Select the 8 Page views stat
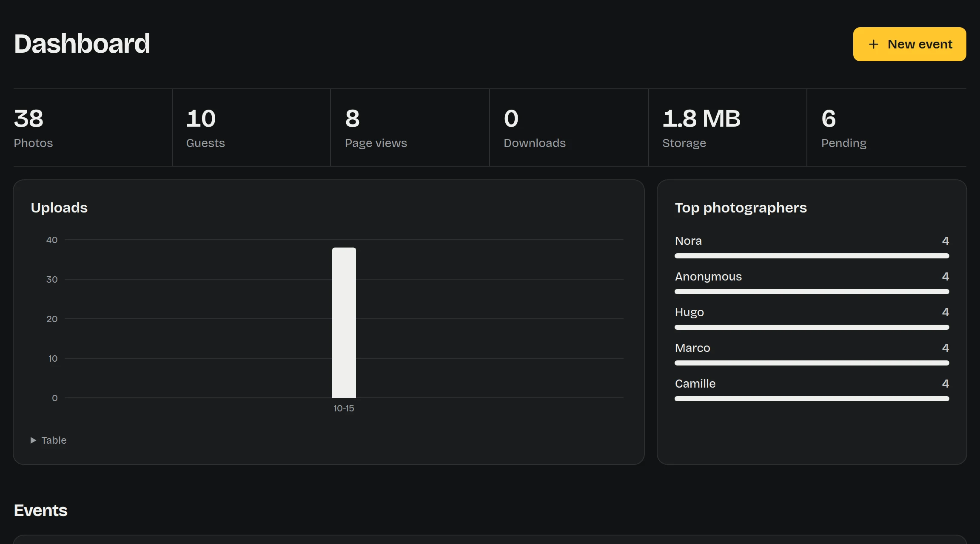 coord(410,127)
